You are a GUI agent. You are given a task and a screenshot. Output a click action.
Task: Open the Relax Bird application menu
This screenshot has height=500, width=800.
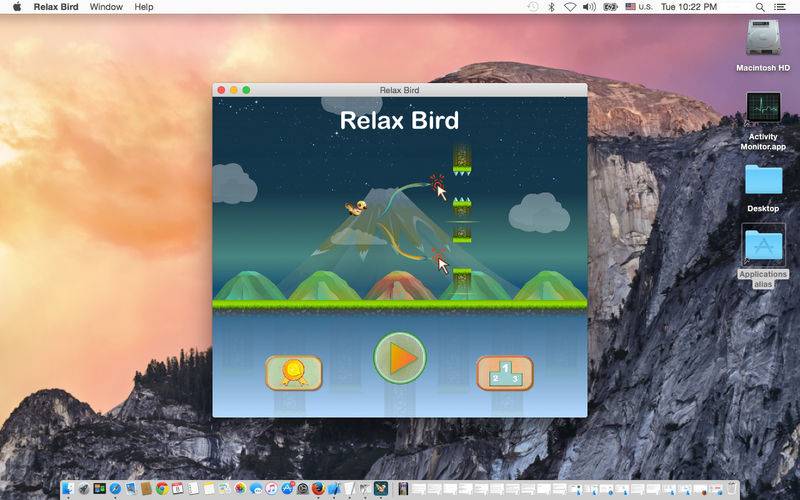click(56, 7)
